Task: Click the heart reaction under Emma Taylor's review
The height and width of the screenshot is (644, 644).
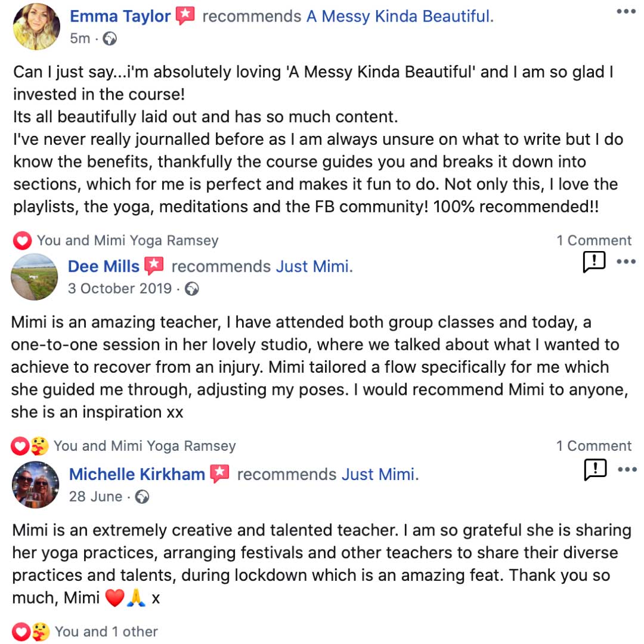Action: 22,241
